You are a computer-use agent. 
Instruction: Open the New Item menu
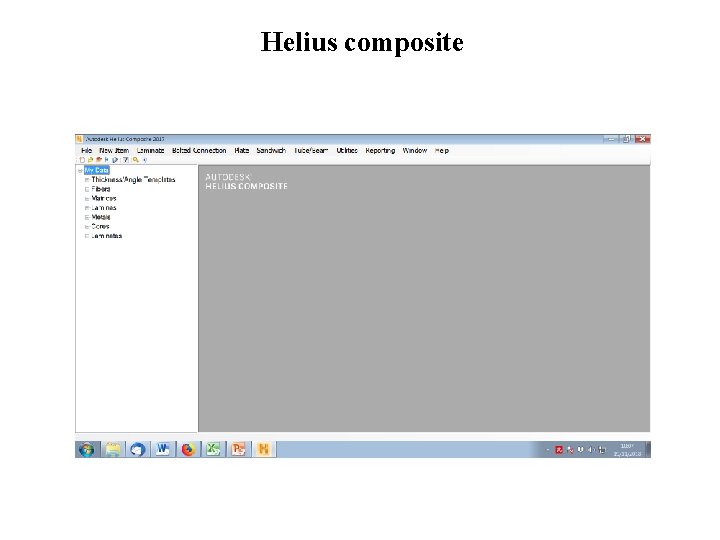tap(114, 151)
